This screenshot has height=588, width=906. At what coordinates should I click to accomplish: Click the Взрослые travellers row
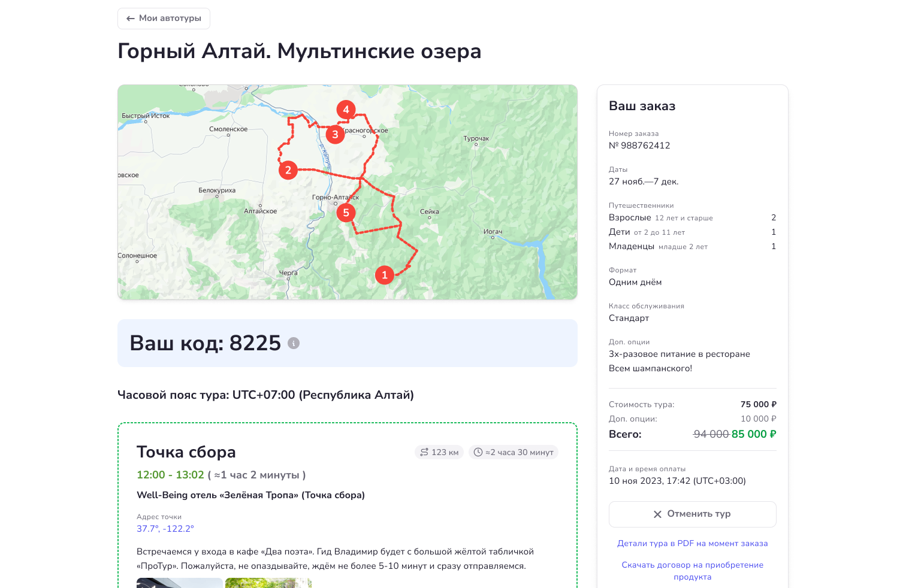point(693,217)
